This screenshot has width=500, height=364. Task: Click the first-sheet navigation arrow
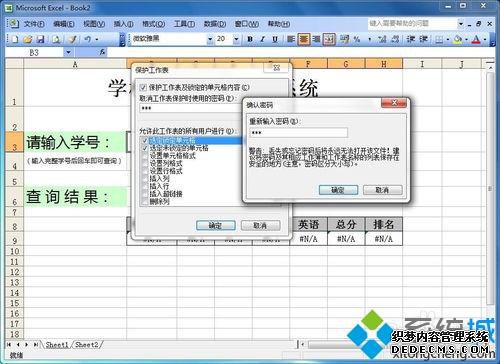[9, 344]
